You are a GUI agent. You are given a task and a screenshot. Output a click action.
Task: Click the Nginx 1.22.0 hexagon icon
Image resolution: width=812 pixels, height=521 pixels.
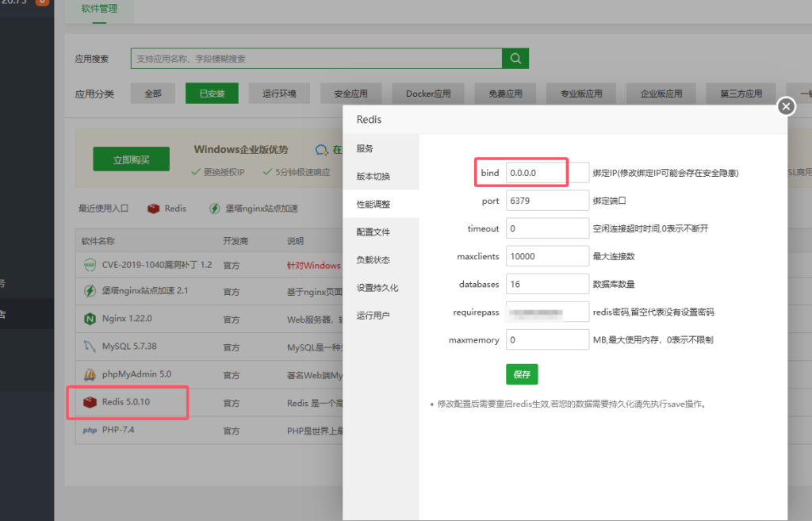pyautogui.click(x=90, y=319)
